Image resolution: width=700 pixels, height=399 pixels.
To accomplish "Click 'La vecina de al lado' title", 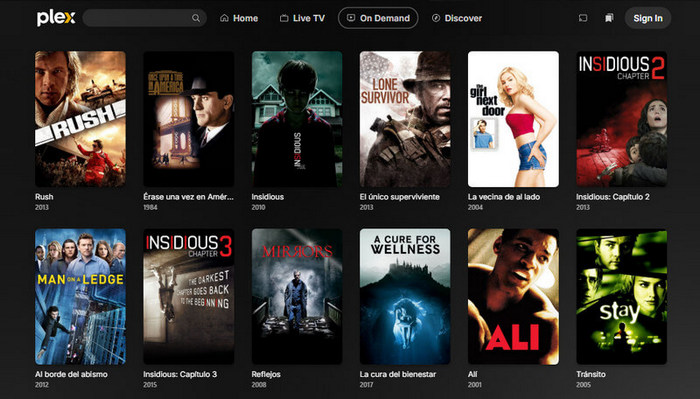I will click(x=504, y=197).
